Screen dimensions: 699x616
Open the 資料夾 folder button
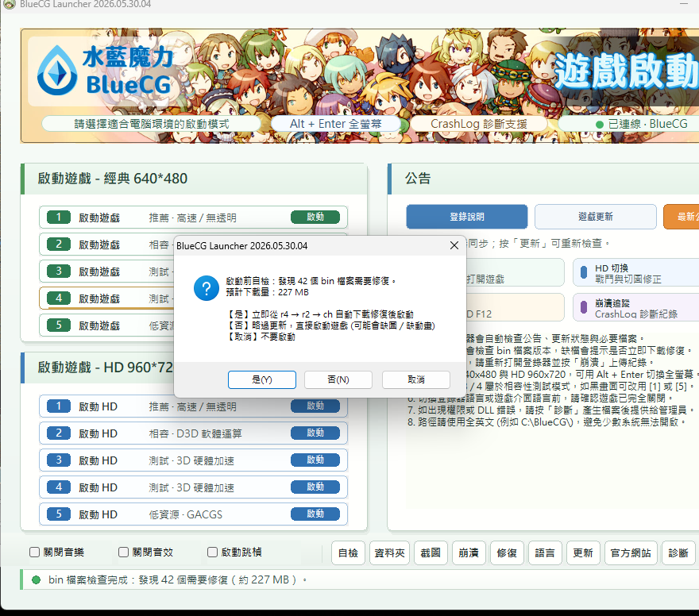click(x=390, y=552)
